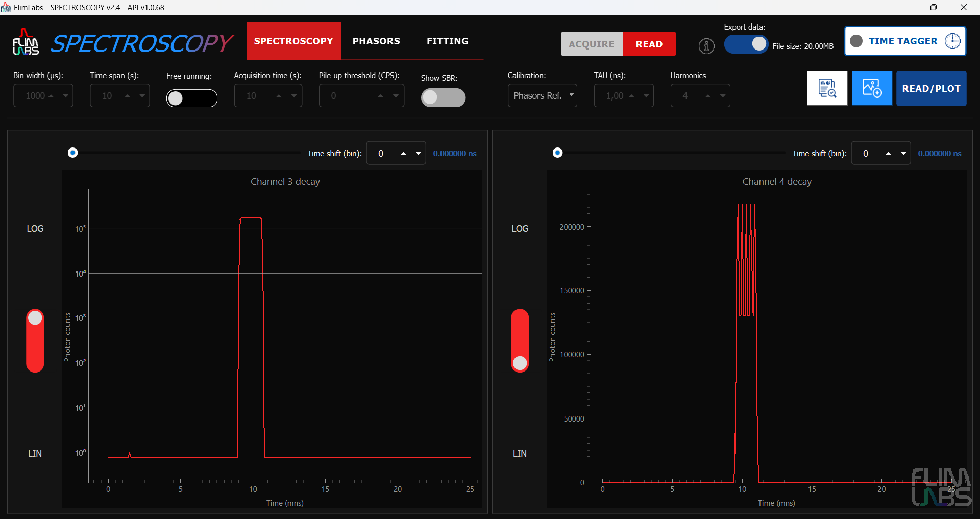This screenshot has width=980, height=519.
Task: Increase Harmonics using up arrow
Action: (x=708, y=96)
